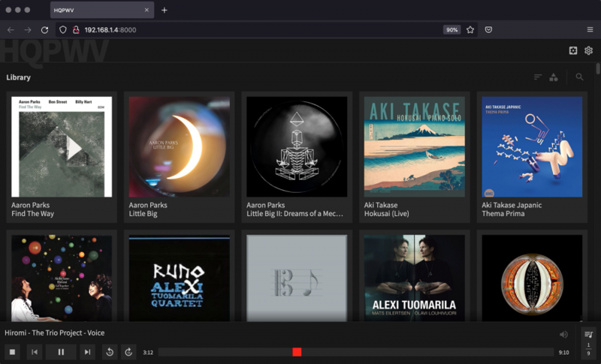Open the library grouping/category options
Viewport: 601px width, 364px height.
click(554, 77)
